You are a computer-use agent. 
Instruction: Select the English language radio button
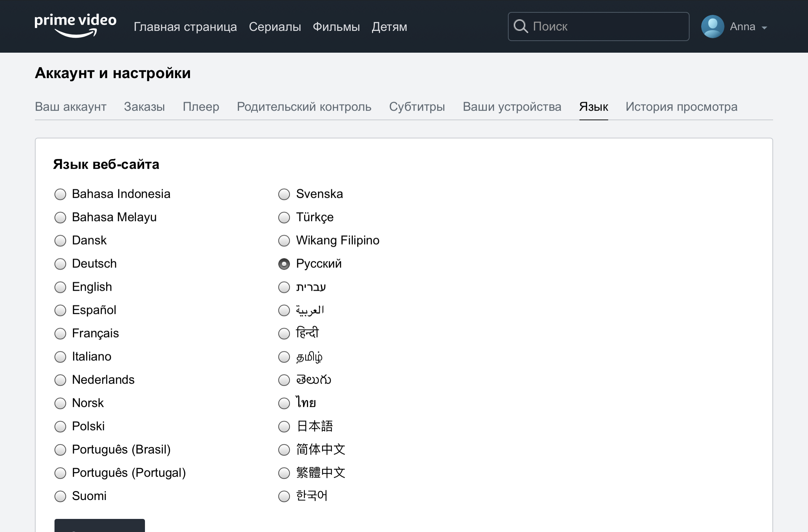pyautogui.click(x=60, y=287)
